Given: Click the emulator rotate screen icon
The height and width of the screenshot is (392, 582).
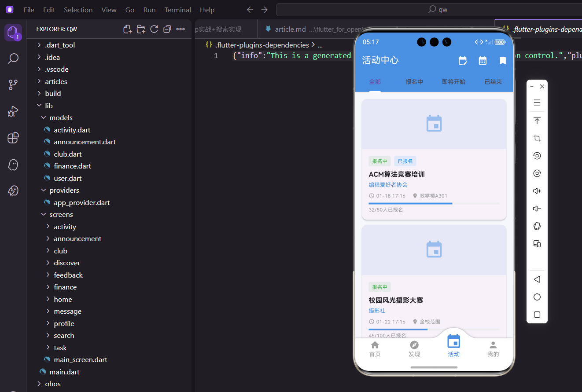Looking at the screenshot, I should [x=537, y=226].
